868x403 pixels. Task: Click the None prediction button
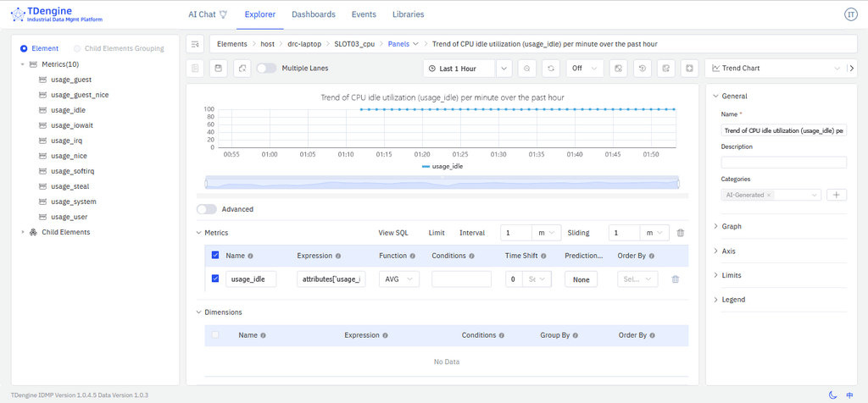[581, 279]
